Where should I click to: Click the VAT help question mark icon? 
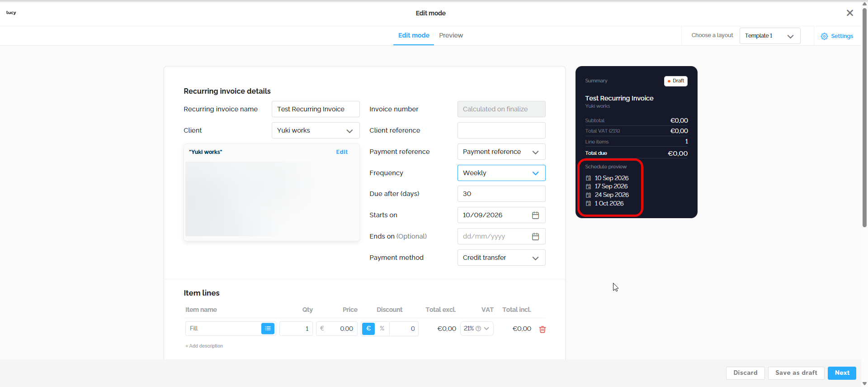(x=478, y=329)
